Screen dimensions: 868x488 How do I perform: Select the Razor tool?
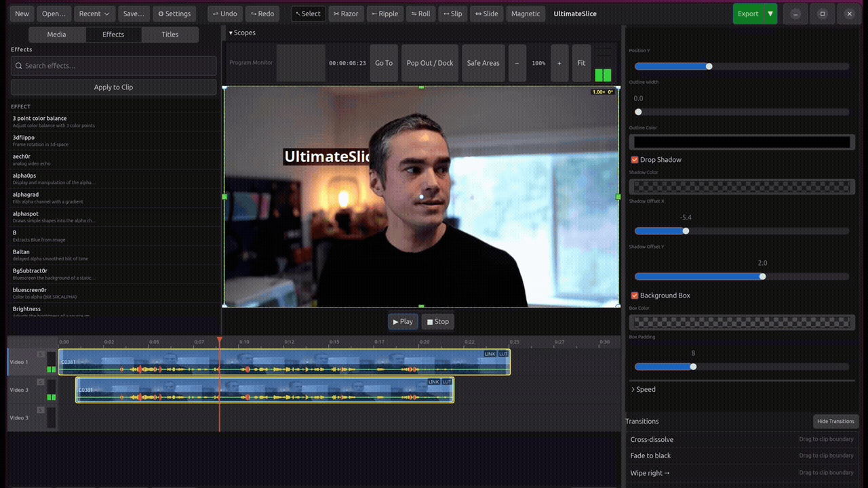click(x=346, y=14)
